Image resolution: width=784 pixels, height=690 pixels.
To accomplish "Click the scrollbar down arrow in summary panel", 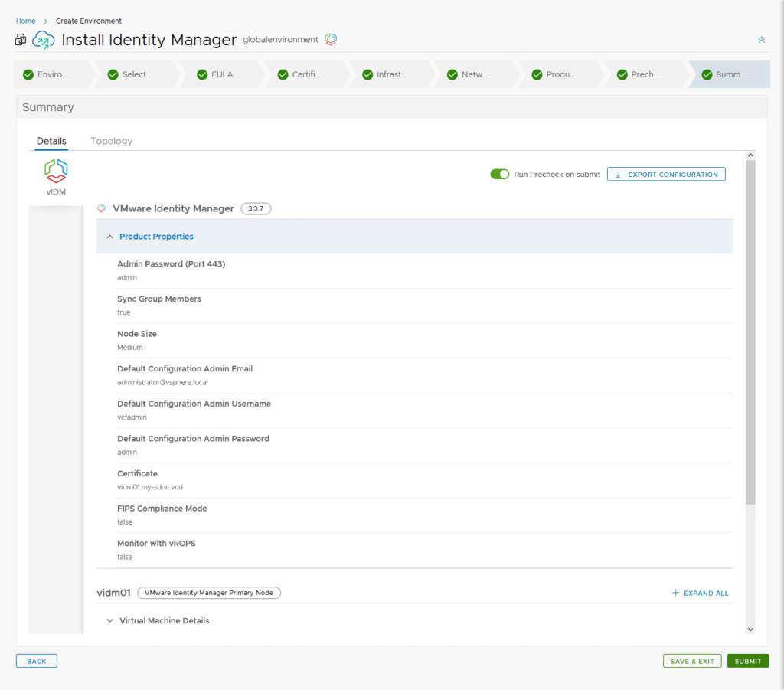I will pos(750,629).
